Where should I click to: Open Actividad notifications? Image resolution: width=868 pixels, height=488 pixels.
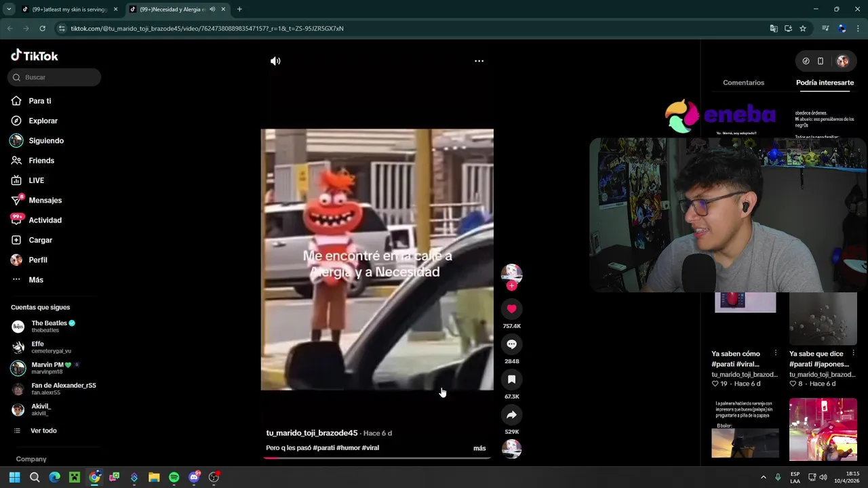pos(45,220)
